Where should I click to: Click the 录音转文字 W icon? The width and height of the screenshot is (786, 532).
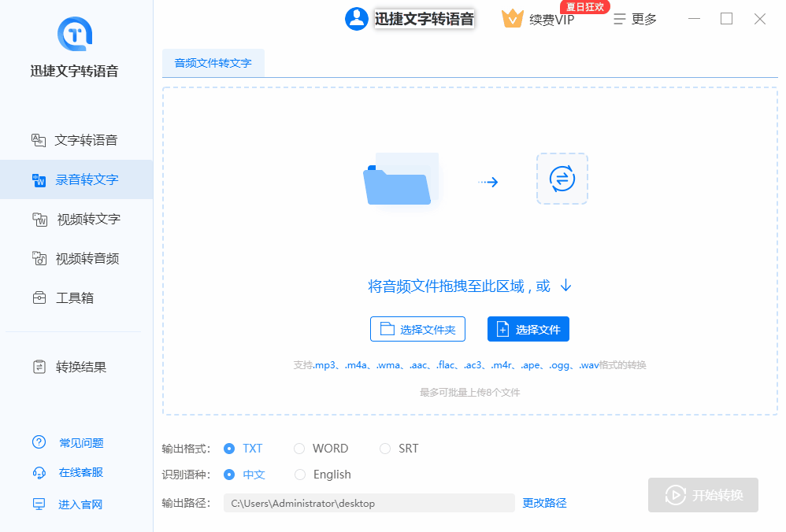pyautogui.click(x=39, y=180)
